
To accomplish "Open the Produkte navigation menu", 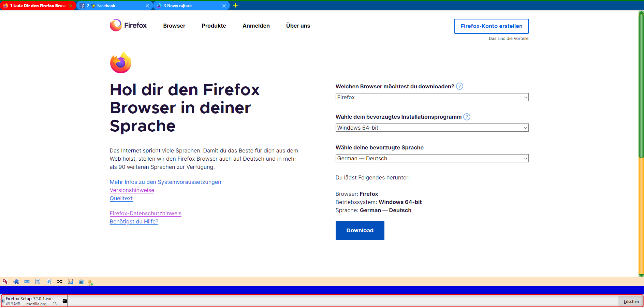I will point(214,26).
